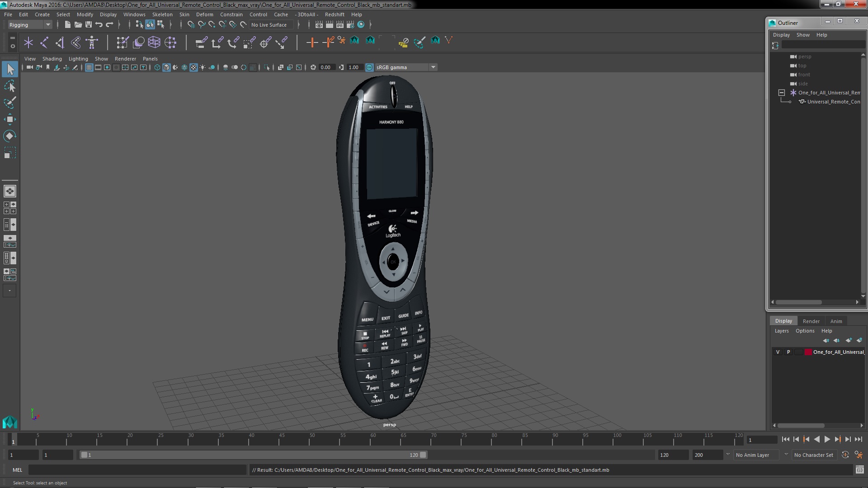Click play forwards button
Screen dimensions: 868x488
pos(827,439)
